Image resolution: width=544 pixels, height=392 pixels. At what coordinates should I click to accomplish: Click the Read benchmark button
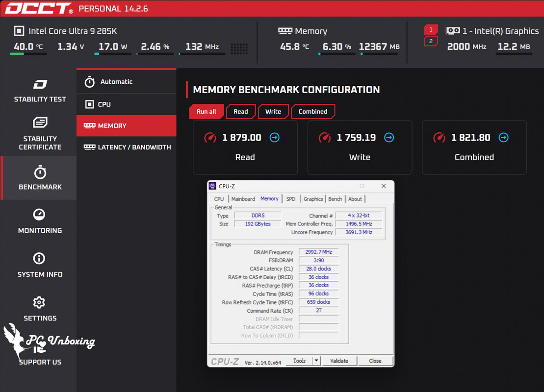point(241,112)
